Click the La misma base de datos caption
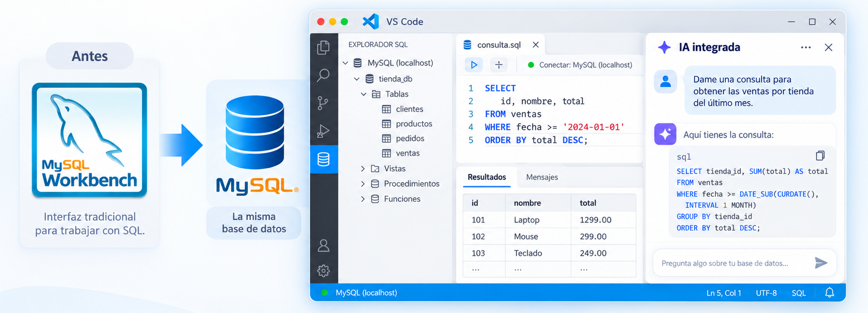 click(254, 223)
